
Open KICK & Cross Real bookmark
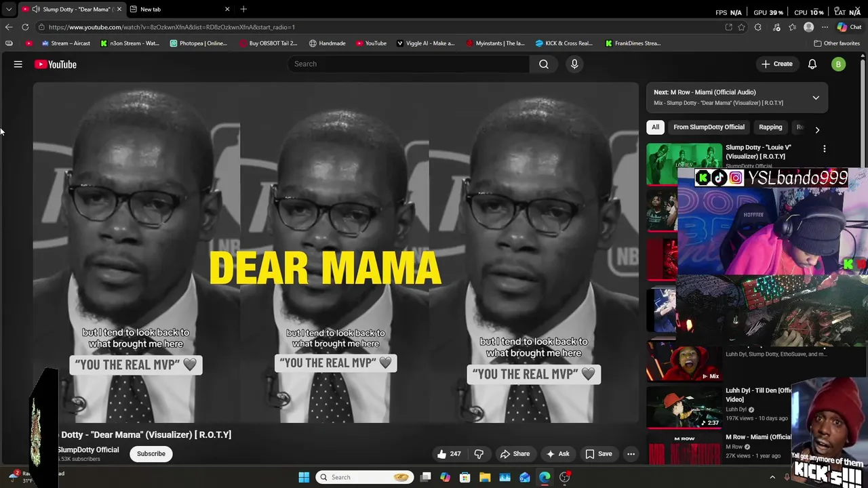click(x=564, y=43)
